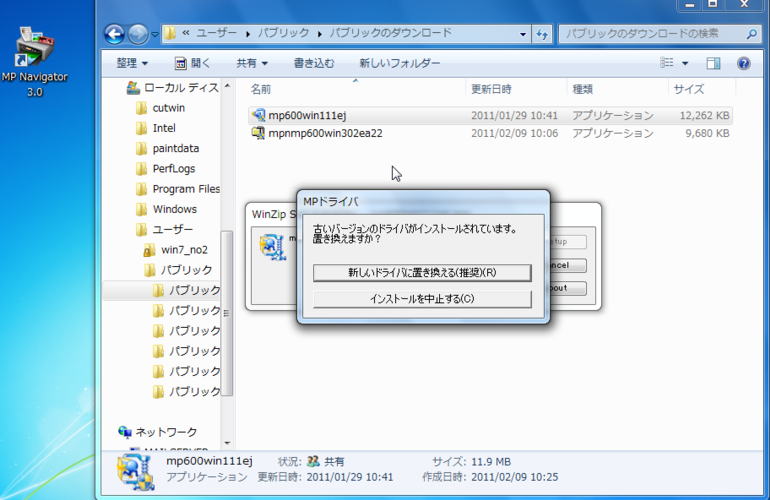Viewport: 770px width, 500px height.
Task: Click the folder icon in address bar
Action: [170, 33]
